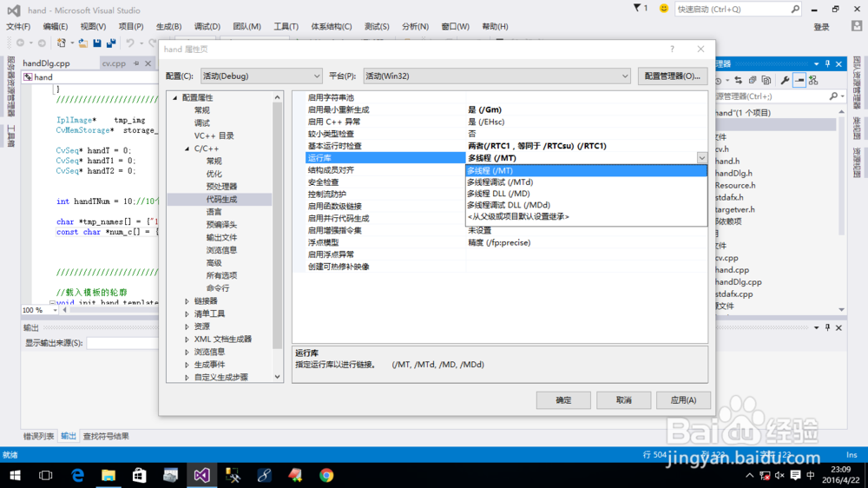This screenshot has height=488, width=868.
Task: Open Microsoft Edge from the taskbar
Action: (77, 475)
